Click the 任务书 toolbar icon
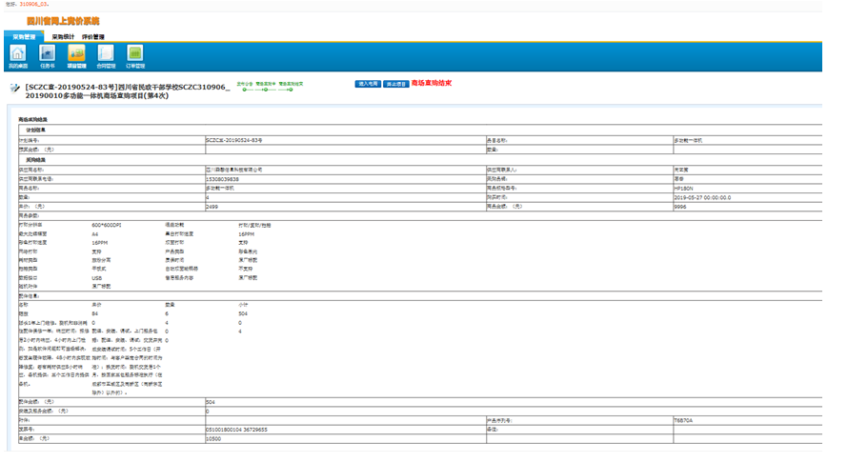The image size is (868, 463). (x=48, y=56)
